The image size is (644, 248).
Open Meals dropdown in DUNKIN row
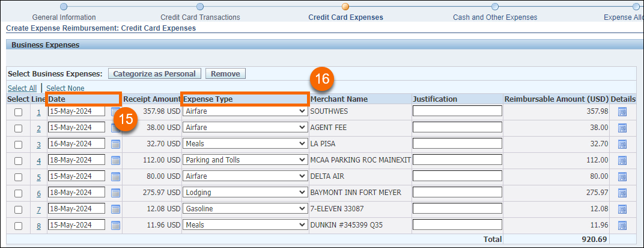(x=245, y=225)
